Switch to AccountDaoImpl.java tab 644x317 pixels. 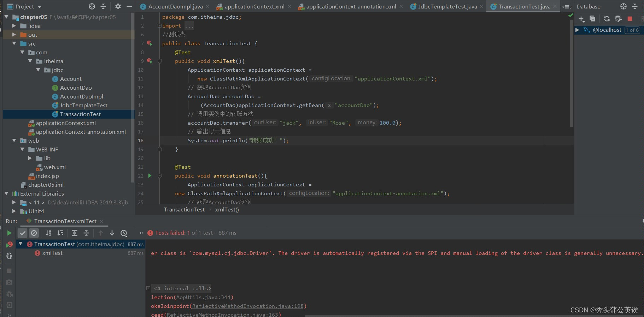point(175,6)
